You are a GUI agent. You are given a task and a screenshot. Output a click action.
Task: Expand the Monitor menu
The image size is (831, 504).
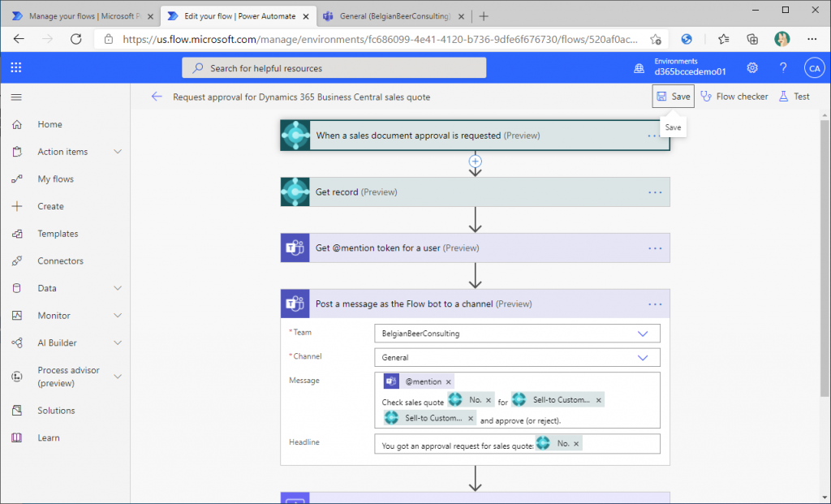point(118,316)
